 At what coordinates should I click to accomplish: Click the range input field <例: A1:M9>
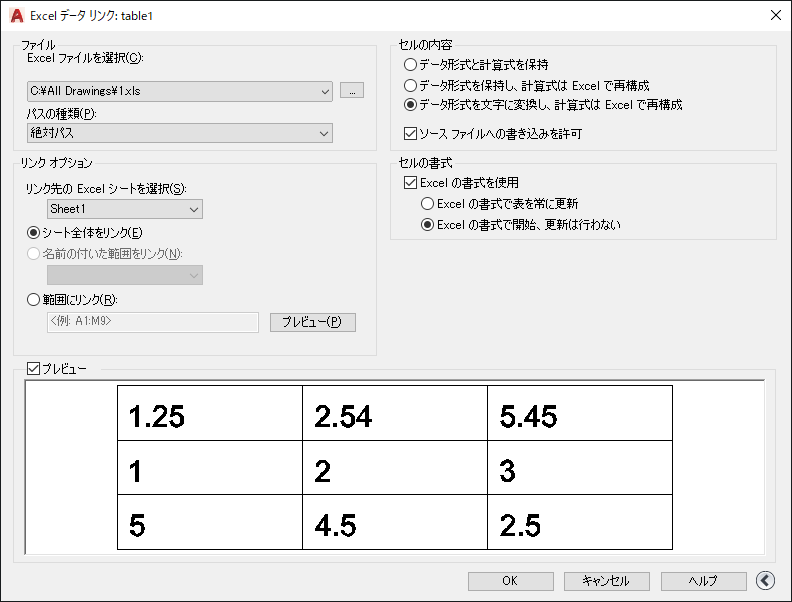tap(153, 322)
